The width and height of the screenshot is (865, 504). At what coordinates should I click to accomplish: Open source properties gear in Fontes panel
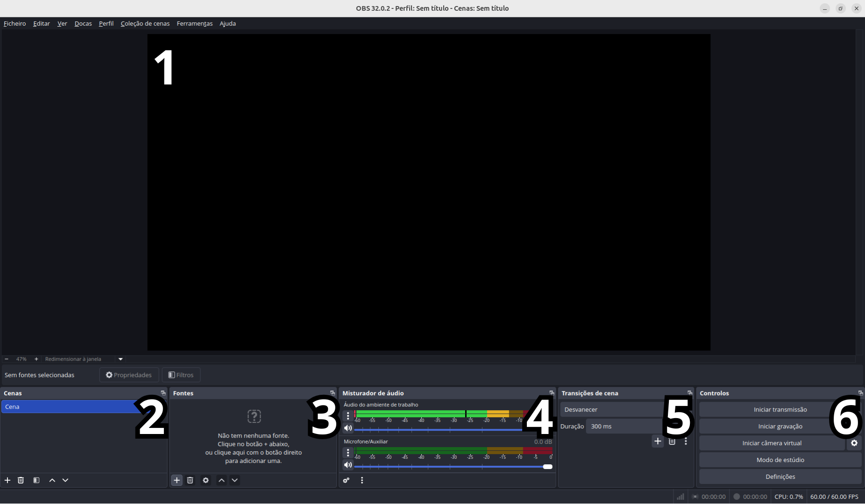[x=206, y=480]
